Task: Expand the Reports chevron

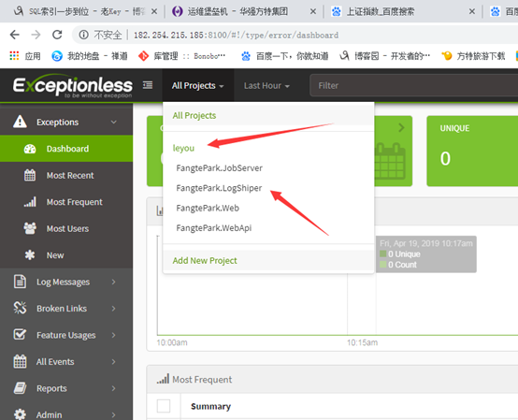Action: (114, 388)
